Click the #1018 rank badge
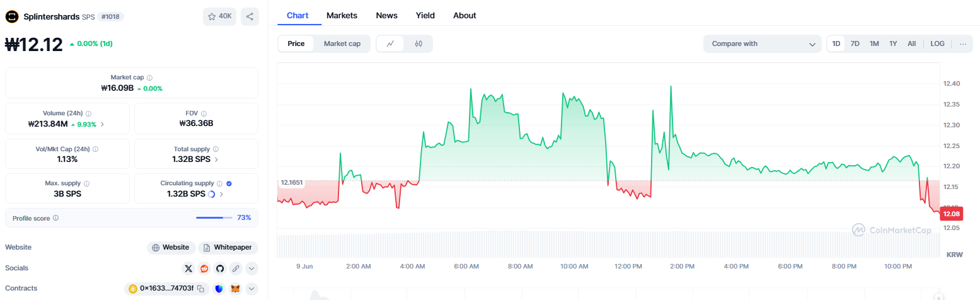980x300 pixels. pyautogui.click(x=110, y=17)
